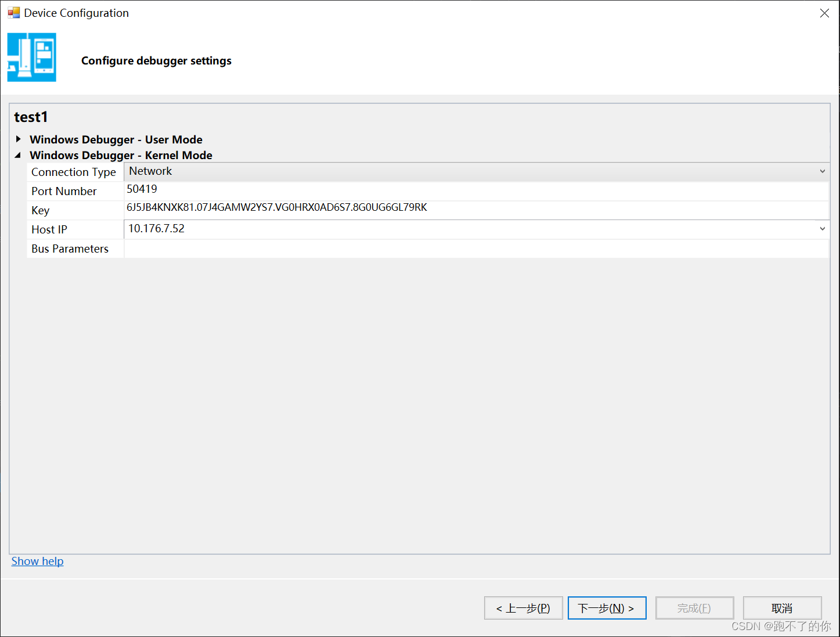Click the empty Bus Parameters field
This screenshot has width=840, height=637.
[x=476, y=249]
